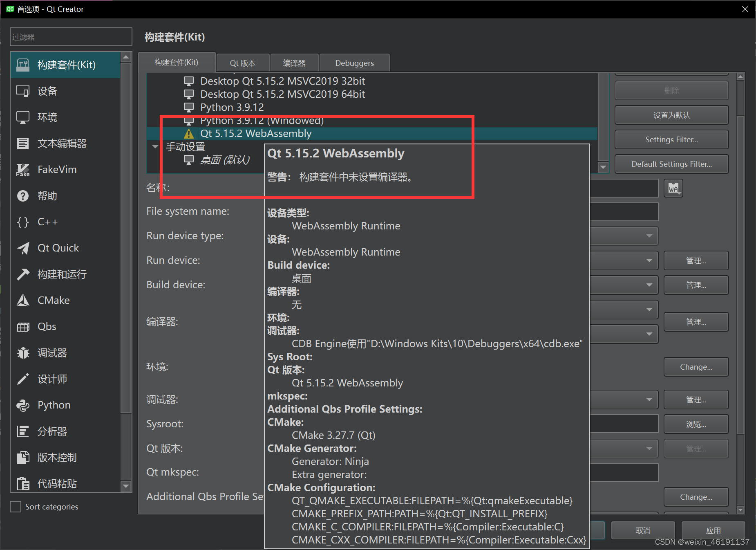The image size is (756, 550).
Task: Open the 分析器 (Analyzer) settings category
Action: click(65, 431)
